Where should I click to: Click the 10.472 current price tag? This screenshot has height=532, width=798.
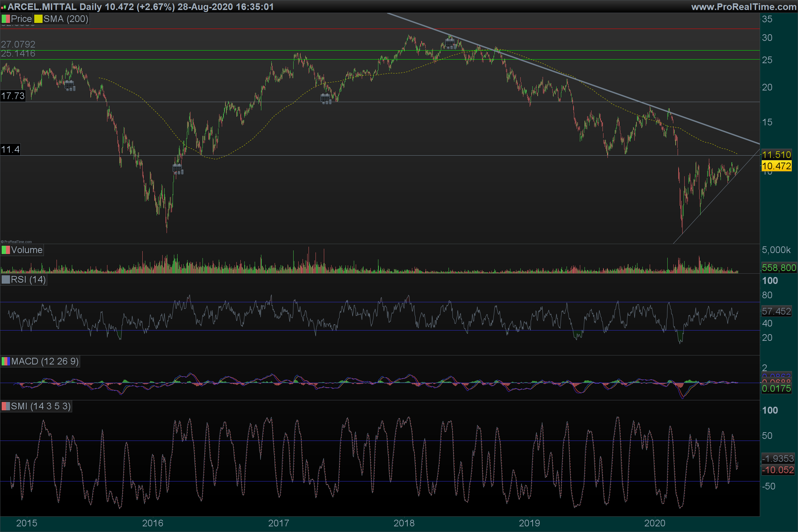click(x=776, y=166)
